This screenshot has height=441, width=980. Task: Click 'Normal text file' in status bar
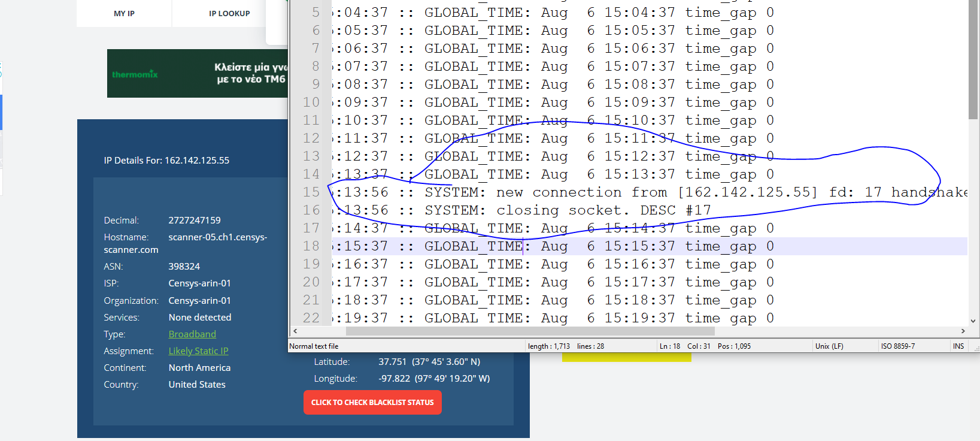click(314, 346)
